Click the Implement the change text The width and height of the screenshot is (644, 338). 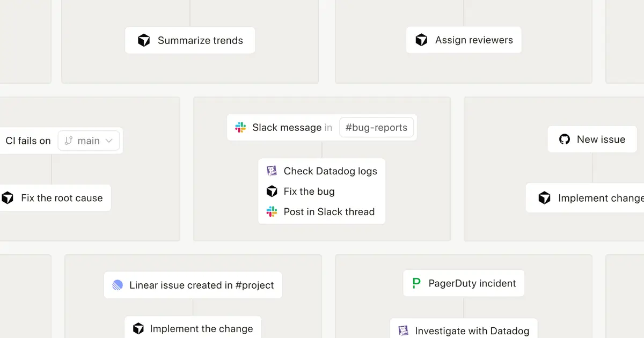click(201, 328)
